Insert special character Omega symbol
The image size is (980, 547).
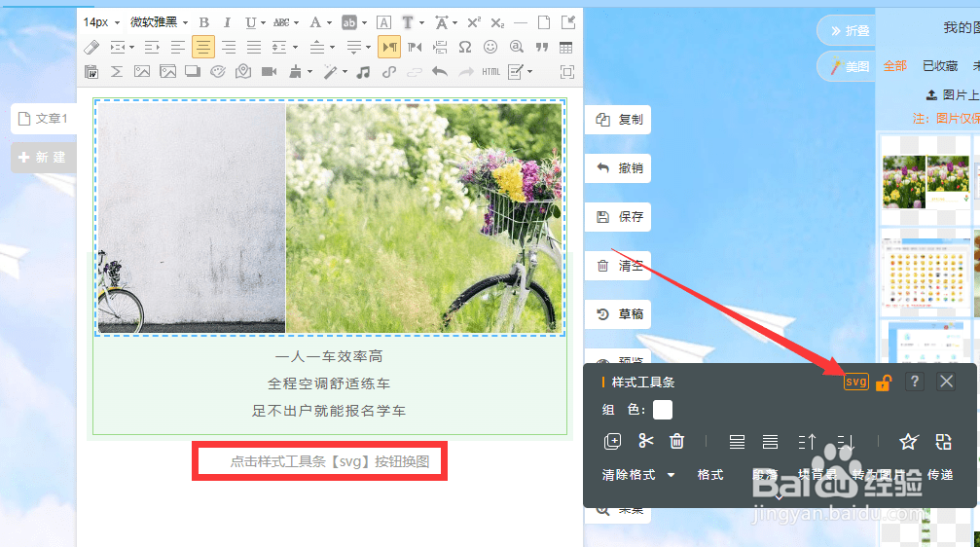click(x=464, y=47)
